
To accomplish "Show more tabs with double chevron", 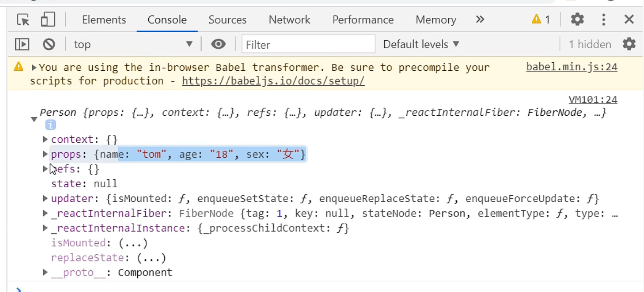I will [480, 19].
